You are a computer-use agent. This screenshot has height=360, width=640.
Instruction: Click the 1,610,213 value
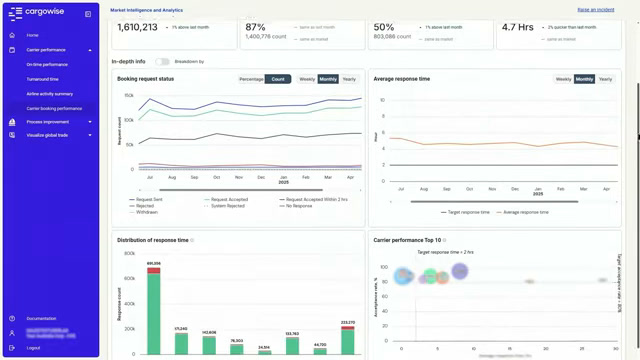click(137, 27)
